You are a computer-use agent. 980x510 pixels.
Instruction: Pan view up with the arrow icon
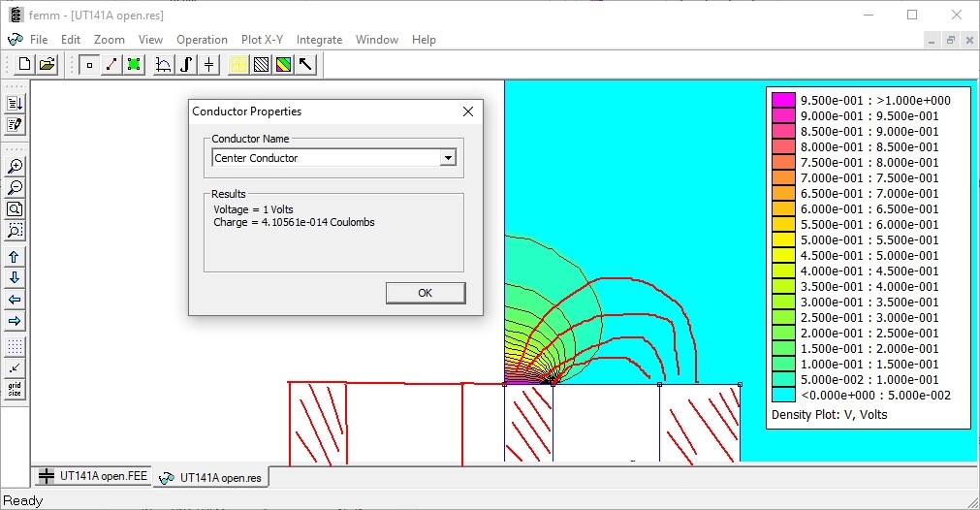(x=15, y=257)
